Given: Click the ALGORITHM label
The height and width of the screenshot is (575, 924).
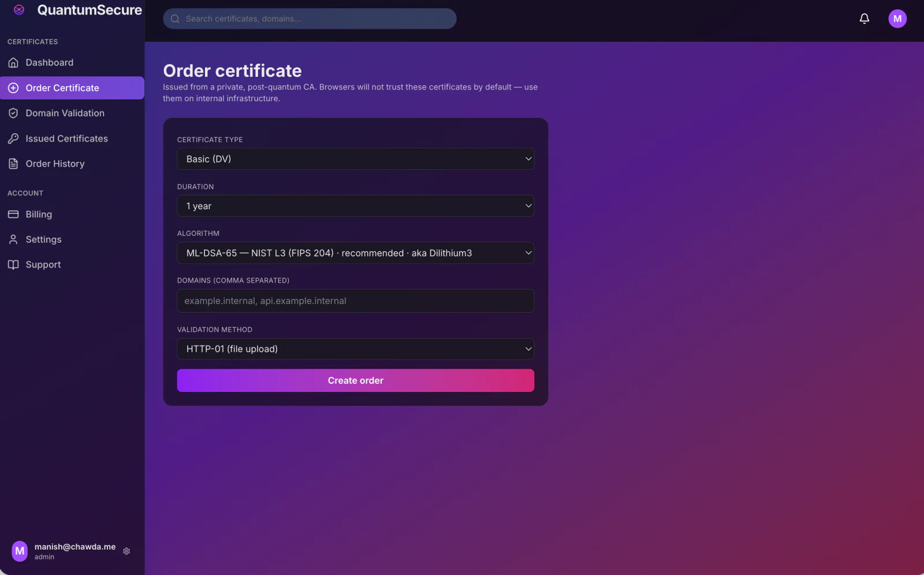Looking at the screenshot, I should [x=198, y=233].
